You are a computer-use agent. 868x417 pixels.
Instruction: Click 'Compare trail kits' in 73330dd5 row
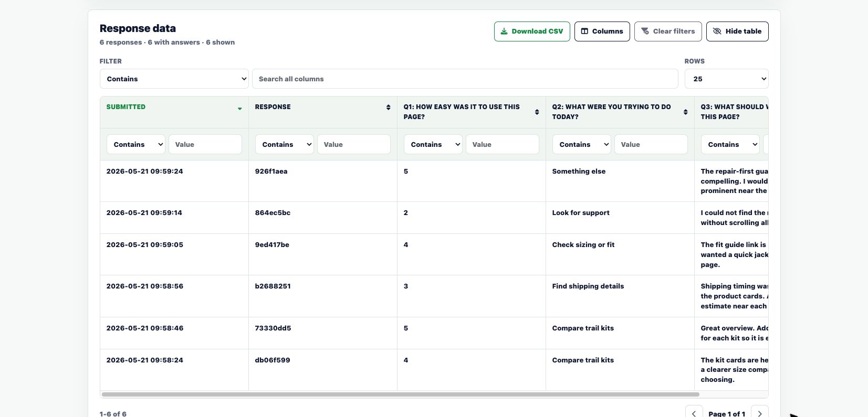click(x=583, y=328)
